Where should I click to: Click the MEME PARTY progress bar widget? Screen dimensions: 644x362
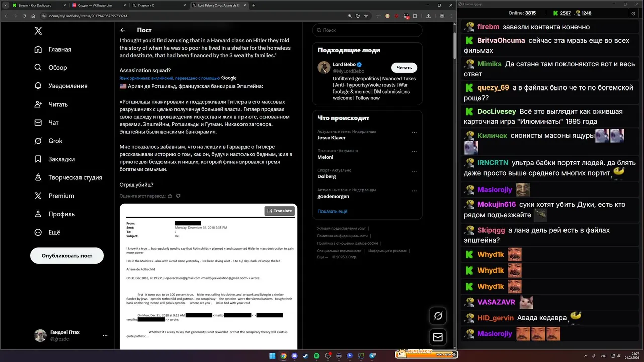(427, 354)
